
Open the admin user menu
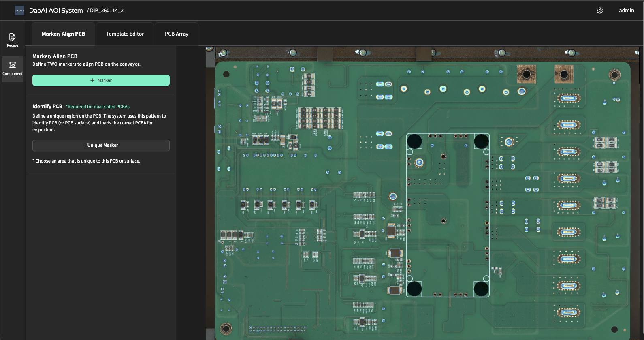point(626,11)
